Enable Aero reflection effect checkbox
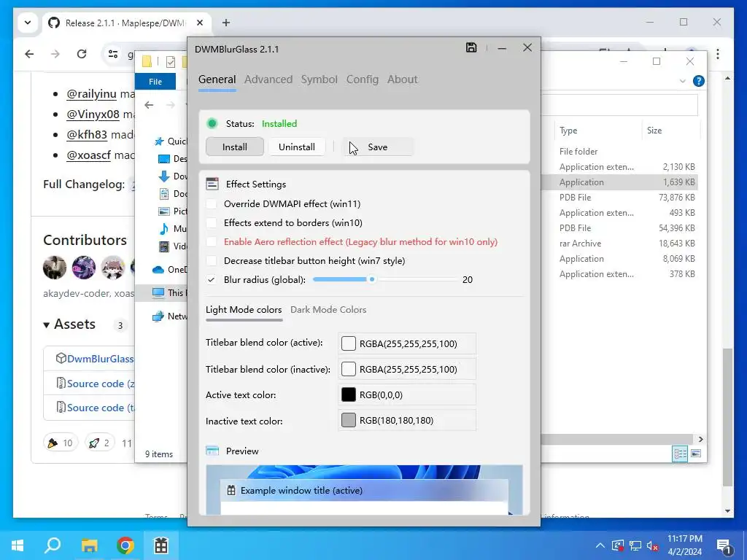 [211, 242]
